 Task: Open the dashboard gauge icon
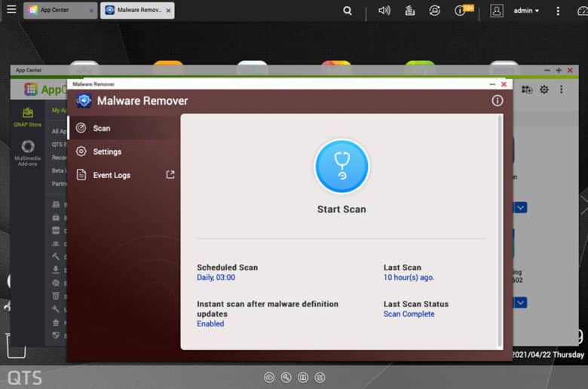(x=583, y=11)
